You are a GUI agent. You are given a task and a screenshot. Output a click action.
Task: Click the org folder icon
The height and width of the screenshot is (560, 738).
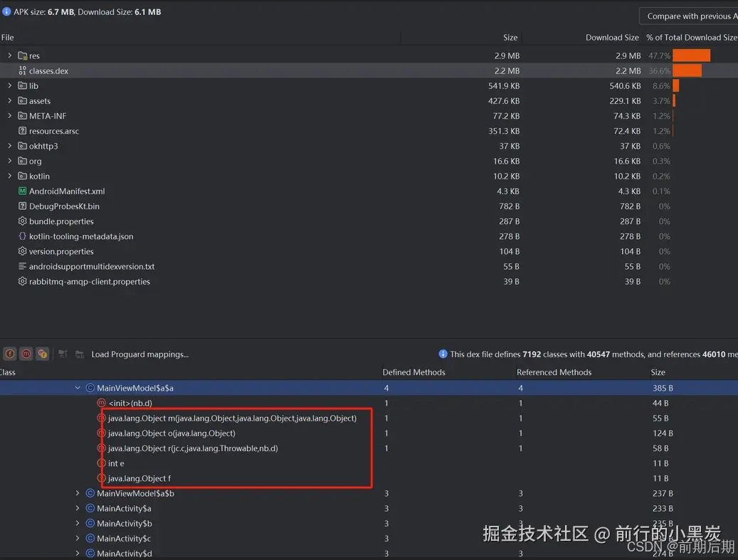click(x=22, y=161)
